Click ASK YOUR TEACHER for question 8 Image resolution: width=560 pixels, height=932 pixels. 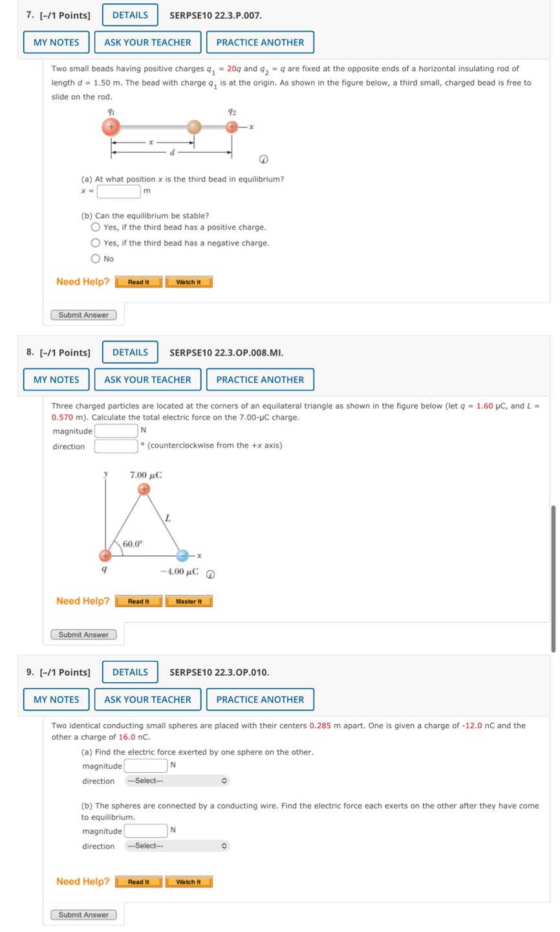(x=148, y=380)
